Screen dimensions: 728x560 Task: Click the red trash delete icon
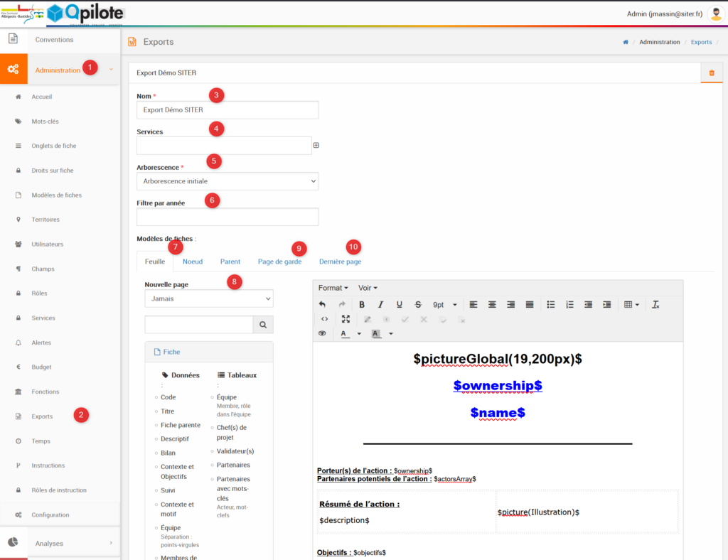click(711, 72)
